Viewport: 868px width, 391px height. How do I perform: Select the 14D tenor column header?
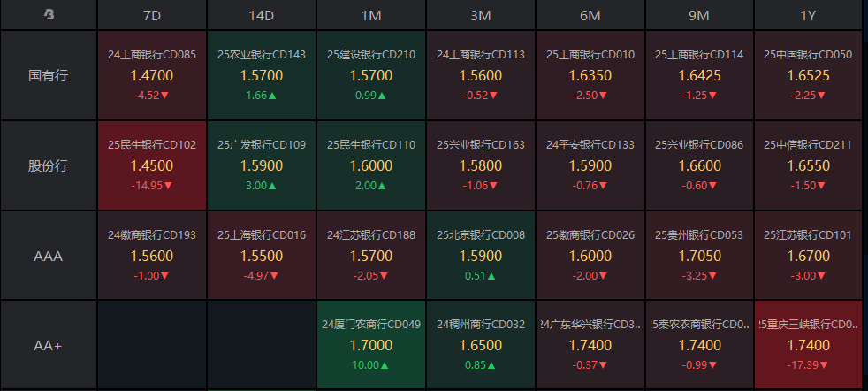coord(262,15)
